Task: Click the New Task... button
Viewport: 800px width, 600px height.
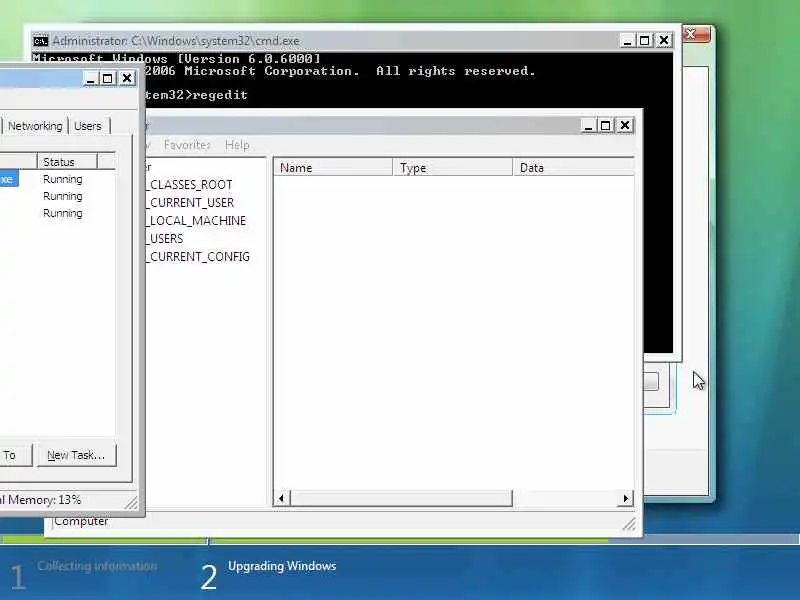Action: 77,455
